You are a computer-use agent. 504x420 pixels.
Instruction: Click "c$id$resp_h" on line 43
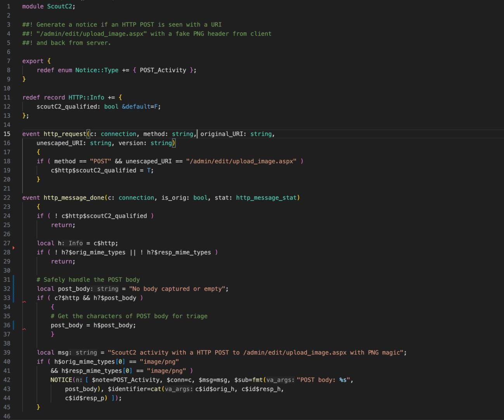pyautogui.click(x=261, y=389)
